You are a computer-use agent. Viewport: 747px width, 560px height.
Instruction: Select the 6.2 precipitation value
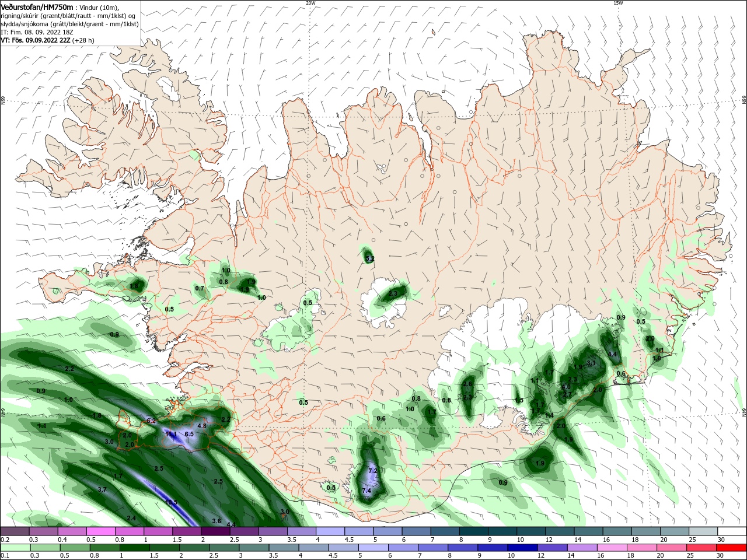click(151, 421)
